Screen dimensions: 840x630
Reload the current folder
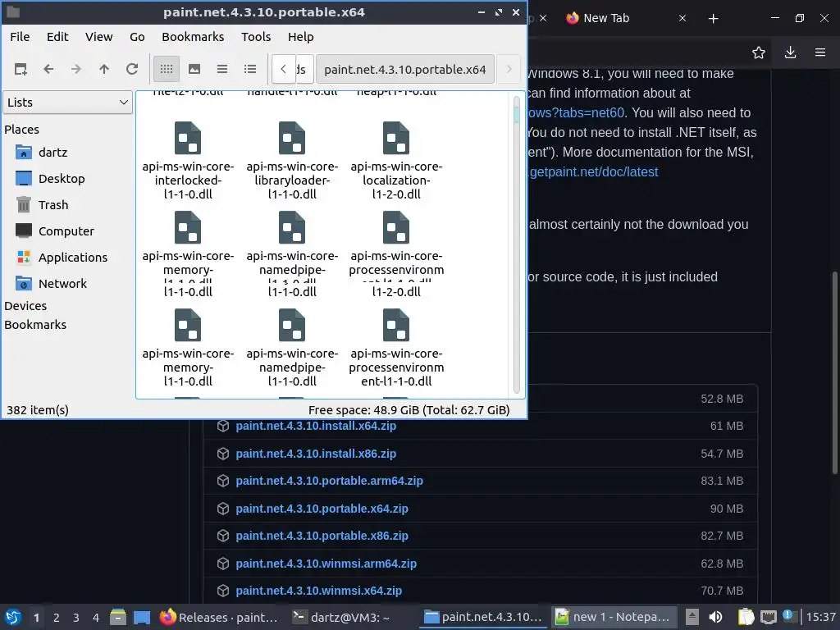click(x=132, y=69)
